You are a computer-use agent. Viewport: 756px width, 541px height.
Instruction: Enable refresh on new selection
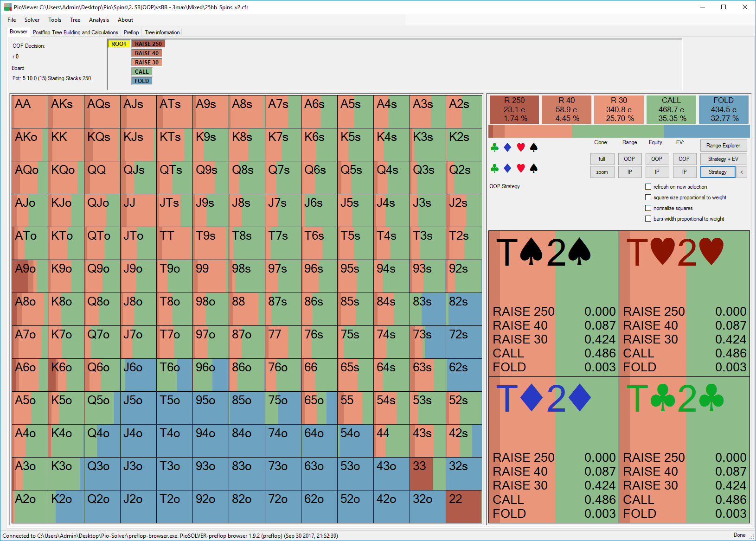(x=648, y=186)
